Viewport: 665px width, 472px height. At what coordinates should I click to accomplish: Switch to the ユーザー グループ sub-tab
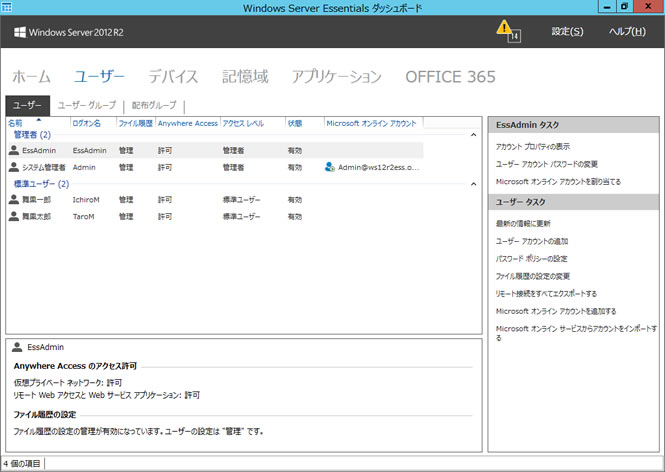coord(87,105)
